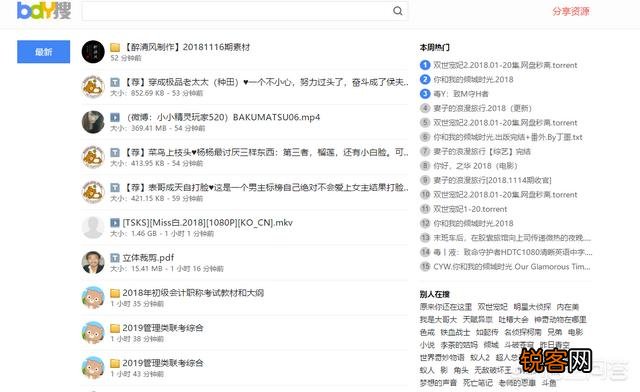Open hot item 双世宠妃1-20.torrent
This screenshot has width=640, height=392.
(x=470, y=209)
